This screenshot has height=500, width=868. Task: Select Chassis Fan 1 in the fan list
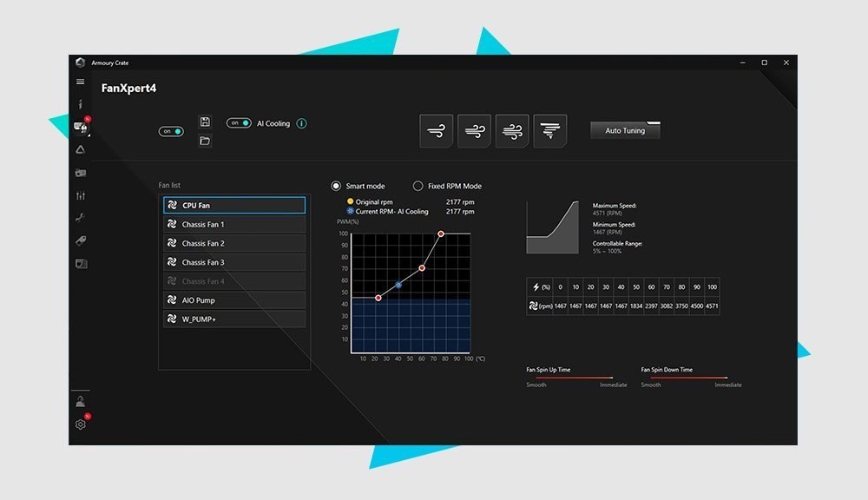click(234, 224)
